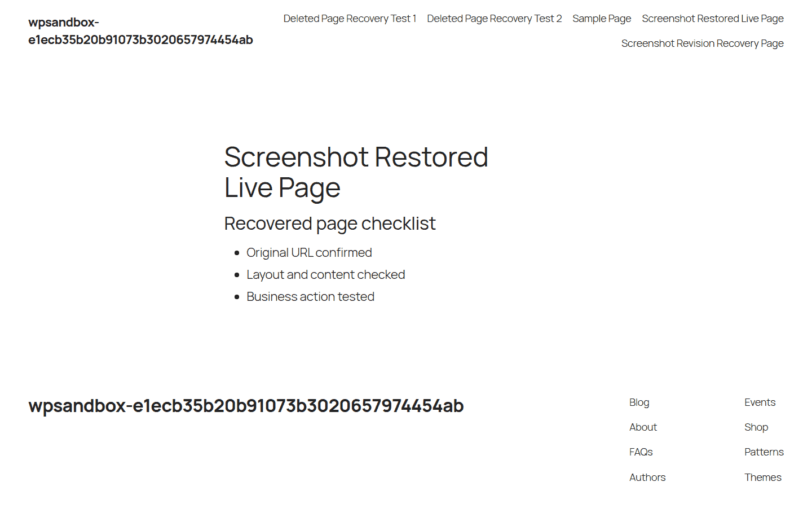Image resolution: width=812 pixels, height=508 pixels.
Task: Open the footer site title link
Action: 246,406
